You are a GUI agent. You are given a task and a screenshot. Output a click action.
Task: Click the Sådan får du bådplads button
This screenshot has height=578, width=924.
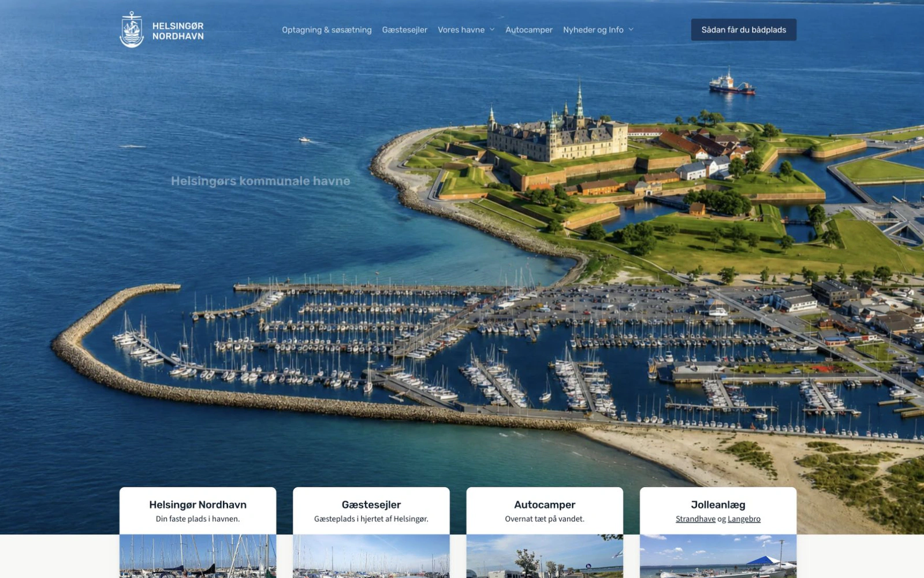[744, 29]
